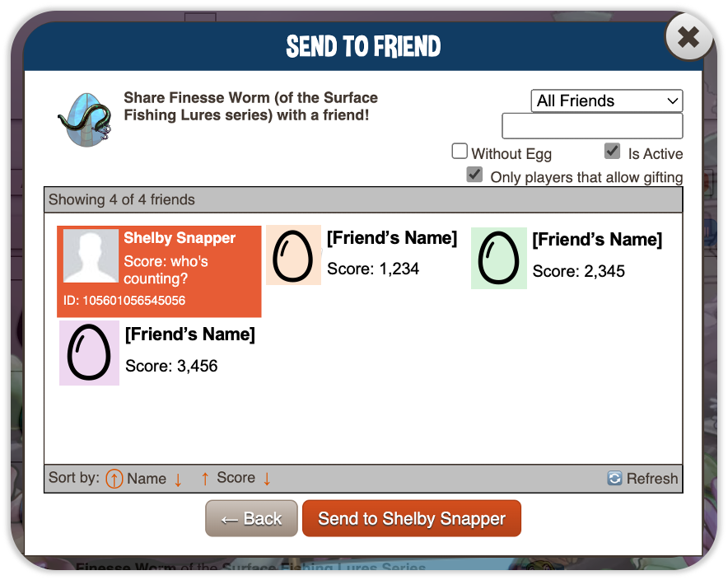Sort by Score ascending arrow
728x580 pixels.
tap(205, 479)
